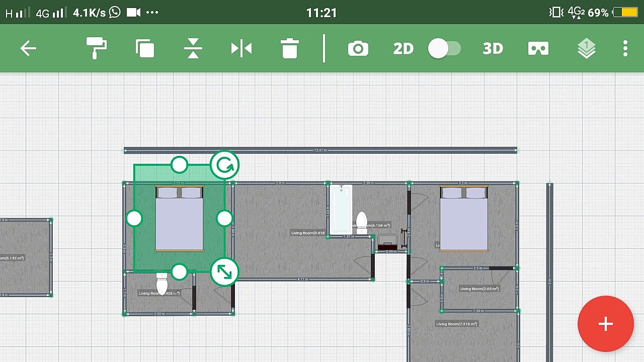Click the bottom edge handle of selection
Viewport: 644px width, 362px height.
point(179,272)
